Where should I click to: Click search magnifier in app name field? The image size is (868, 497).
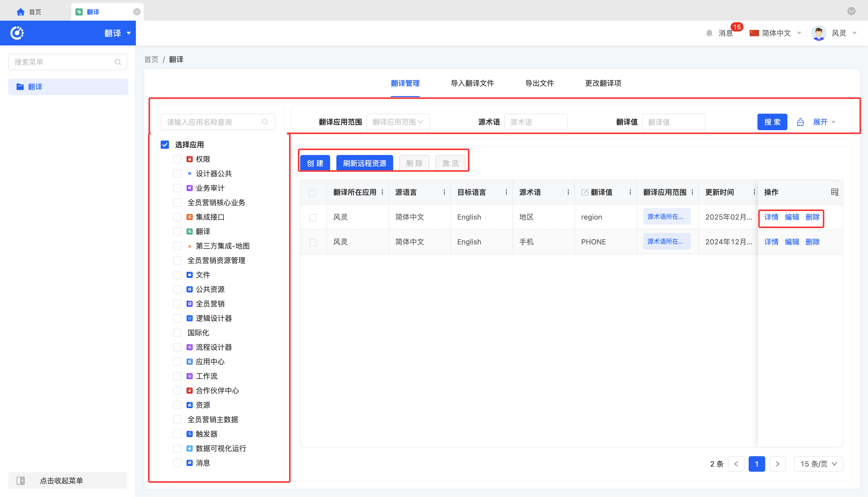coord(265,122)
